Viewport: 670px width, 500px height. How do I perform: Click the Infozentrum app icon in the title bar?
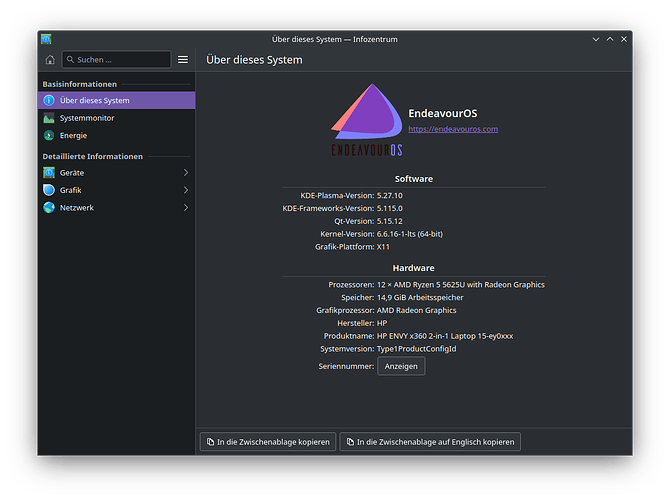click(46, 39)
